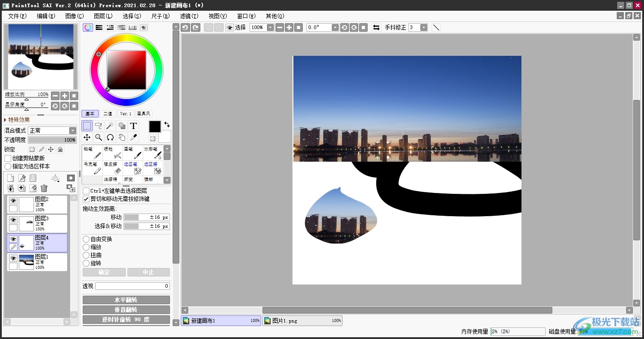Switch to the 图片1.png document tab
Image resolution: width=644 pixels, height=339 pixels.
point(302,321)
